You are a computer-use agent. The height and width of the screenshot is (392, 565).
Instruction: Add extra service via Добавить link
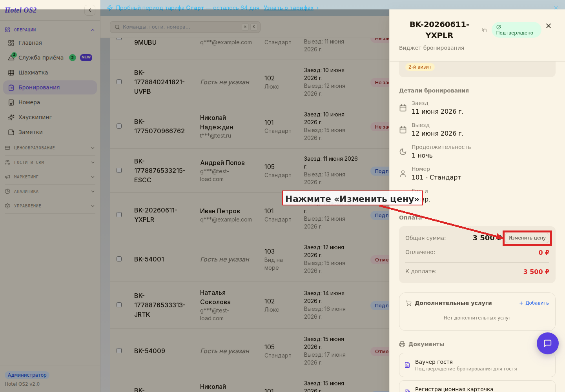pyautogui.click(x=534, y=303)
